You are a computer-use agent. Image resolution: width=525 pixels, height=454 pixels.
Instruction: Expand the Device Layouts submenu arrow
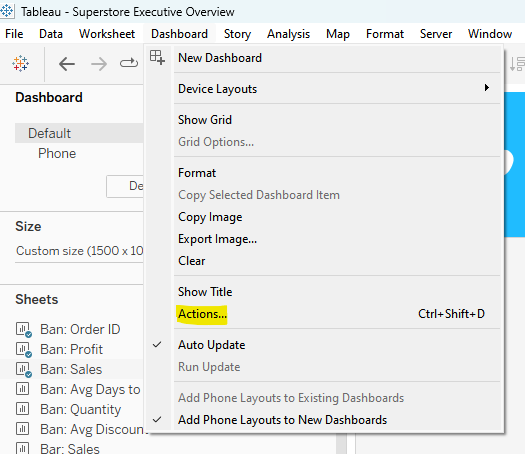pyautogui.click(x=486, y=88)
